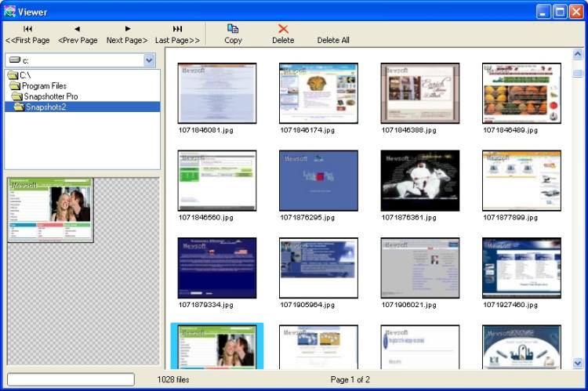The height and width of the screenshot is (391, 588).
Task: Click the preview image in left panel
Action: 50,210
